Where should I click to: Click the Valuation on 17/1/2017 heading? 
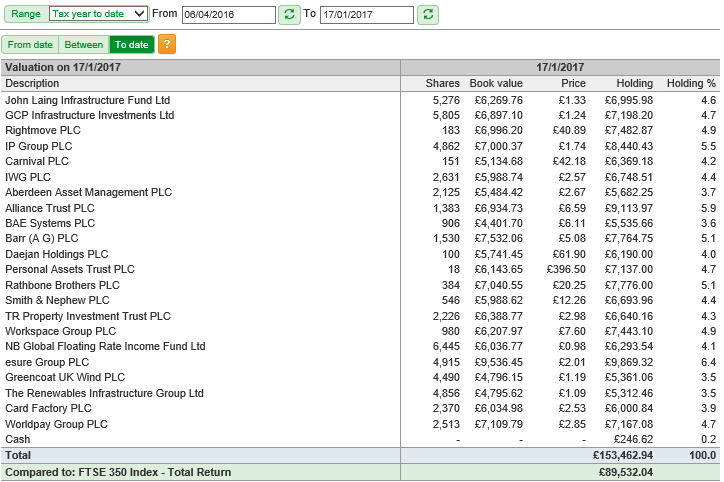pyautogui.click(x=63, y=67)
